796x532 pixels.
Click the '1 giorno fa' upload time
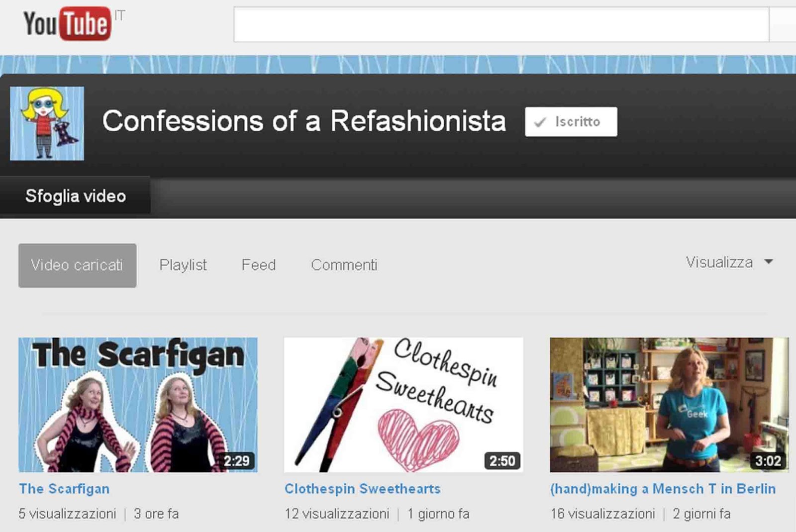pos(438,514)
